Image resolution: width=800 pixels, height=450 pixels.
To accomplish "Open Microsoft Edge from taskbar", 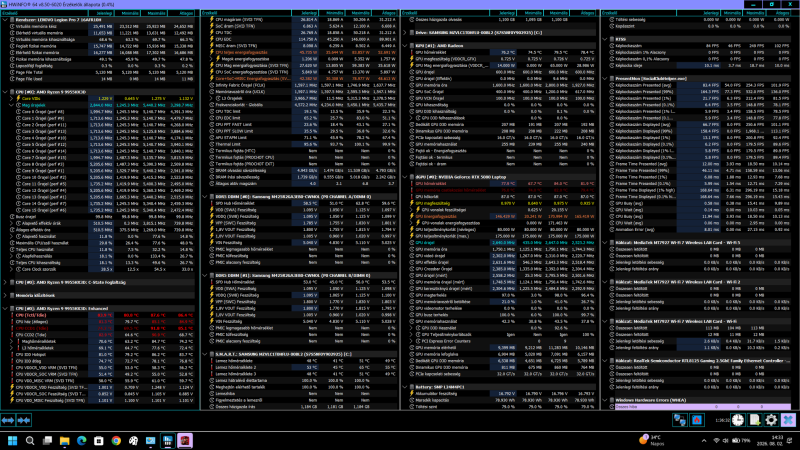I will [82, 440].
